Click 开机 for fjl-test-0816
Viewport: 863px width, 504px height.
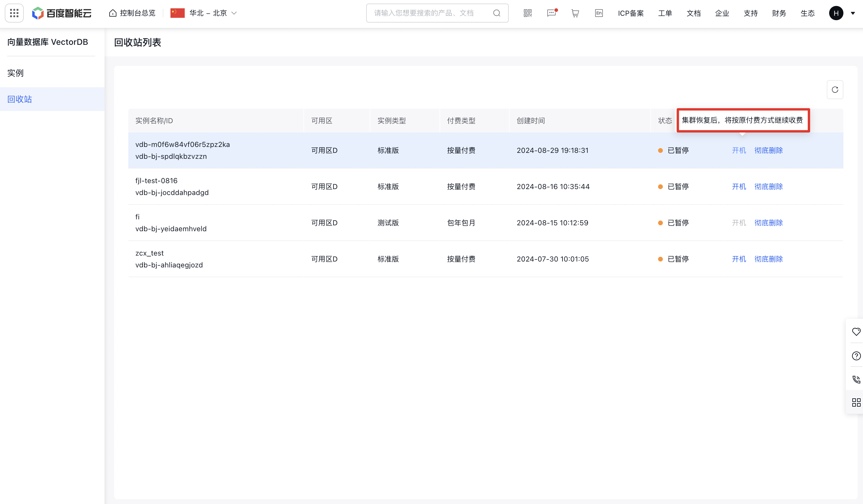739,187
